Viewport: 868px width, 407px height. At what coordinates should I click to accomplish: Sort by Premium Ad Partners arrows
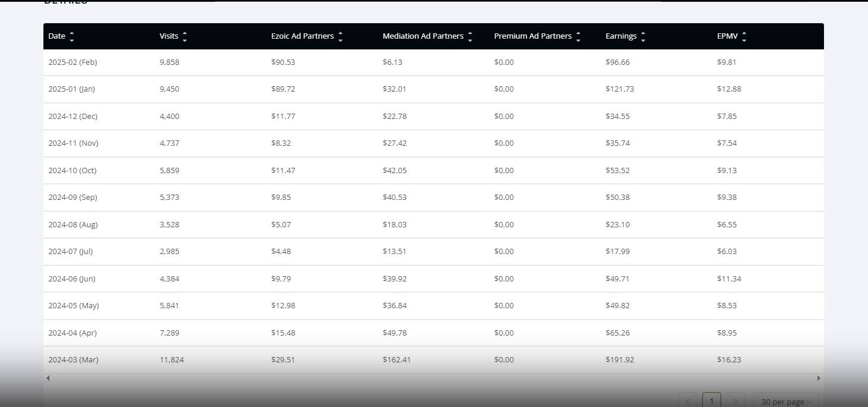578,36
